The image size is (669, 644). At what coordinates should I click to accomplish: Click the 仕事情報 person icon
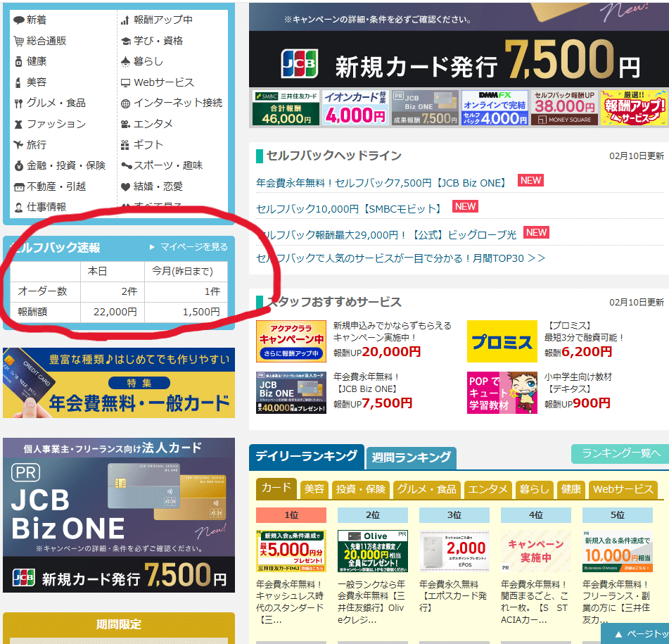click(18, 208)
